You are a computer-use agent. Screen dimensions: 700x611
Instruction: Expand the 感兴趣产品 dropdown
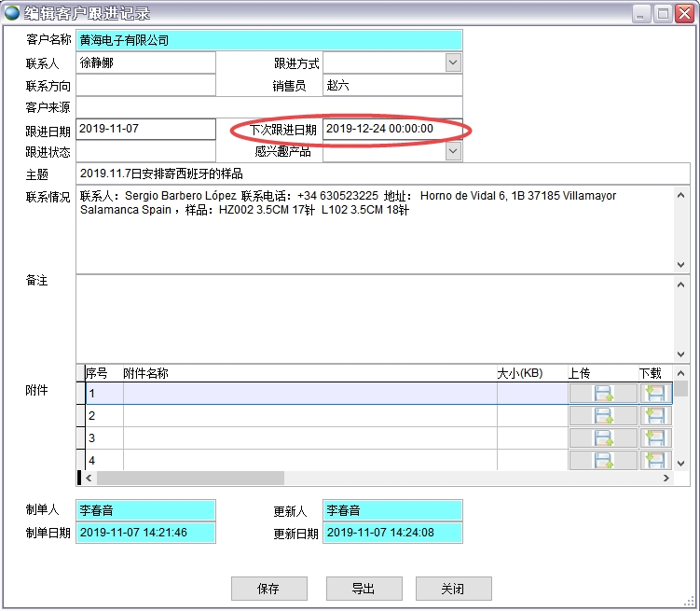[453, 151]
